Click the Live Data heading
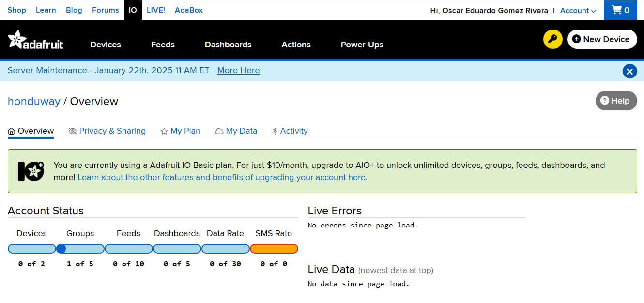This screenshot has height=303, width=644. [331, 270]
